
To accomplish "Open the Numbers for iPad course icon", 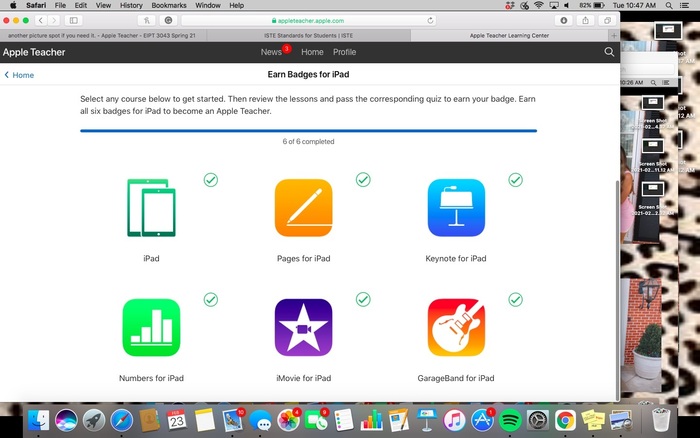I will point(151,327).
